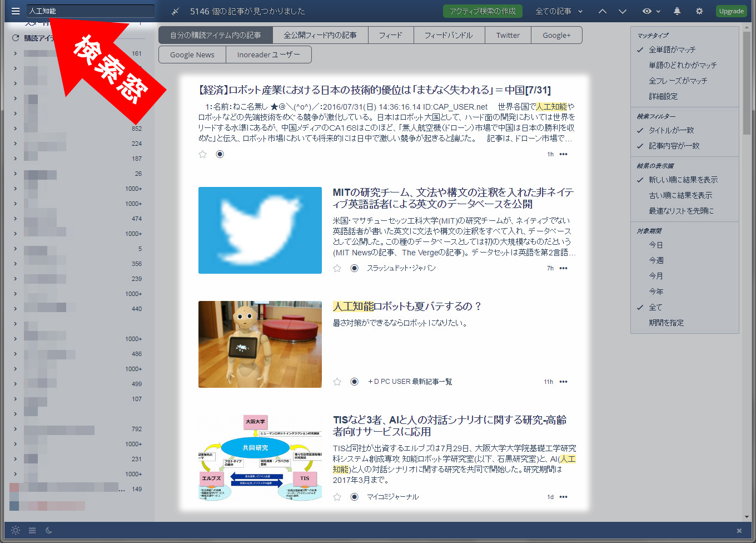This screenshot has width=756, height=543.
Task: Open the more options of the 1d article
Action: tap(564, 497)
